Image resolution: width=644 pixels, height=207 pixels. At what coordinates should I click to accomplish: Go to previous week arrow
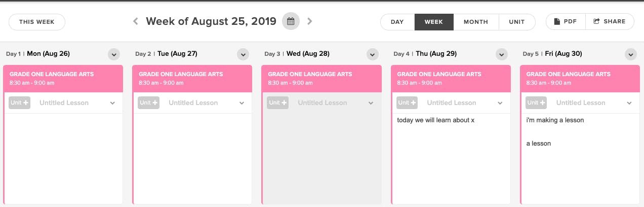click(136, 21)
